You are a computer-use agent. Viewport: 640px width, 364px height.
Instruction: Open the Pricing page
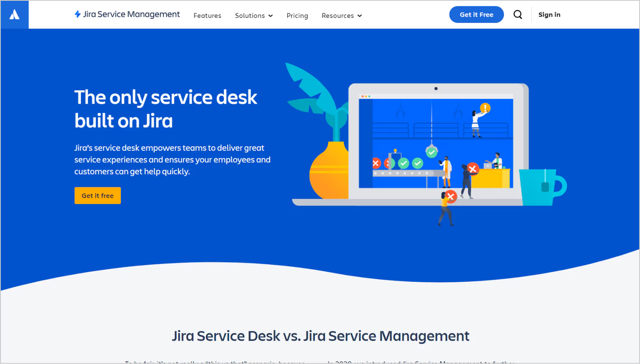tap(297, 16)
